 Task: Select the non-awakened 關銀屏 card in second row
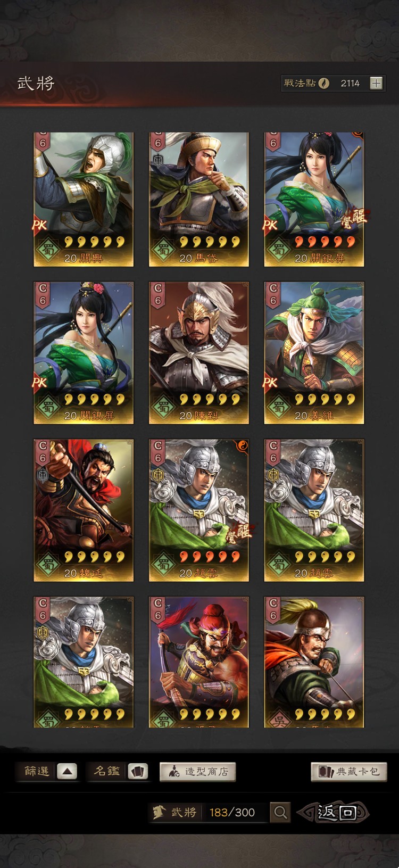tap(84, 353)
